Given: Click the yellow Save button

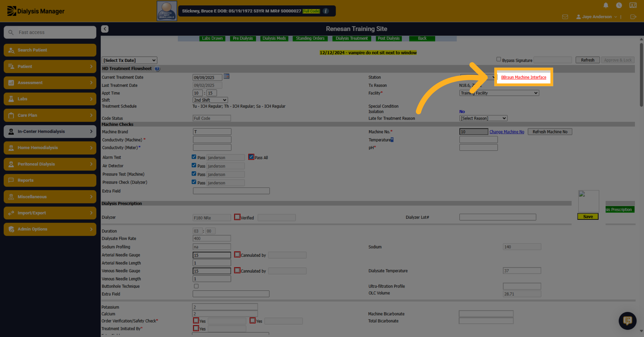Looking at the screenshot, I should coord(588,217).
